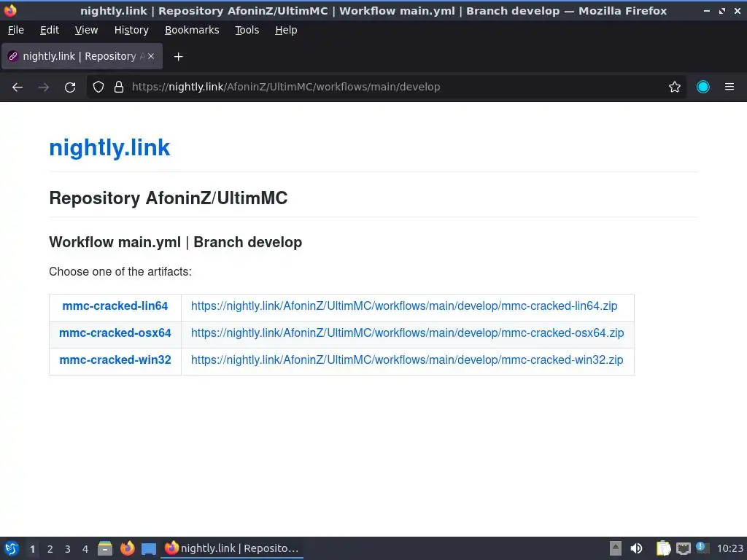Open a new tab with the plus button
The width and height of the screenshot is (747, 560).
(178, 57)
